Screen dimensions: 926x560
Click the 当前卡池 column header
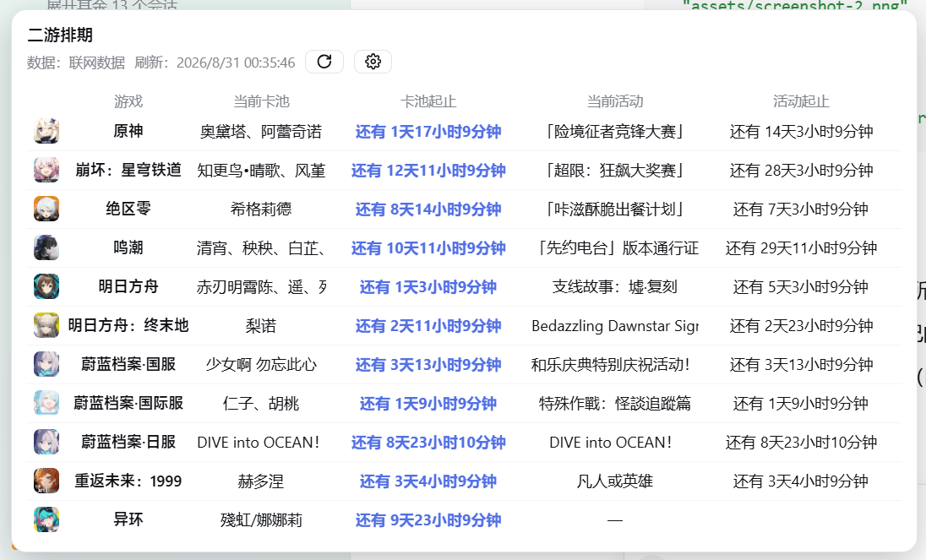pyautogui.click(x=261, y=101)
